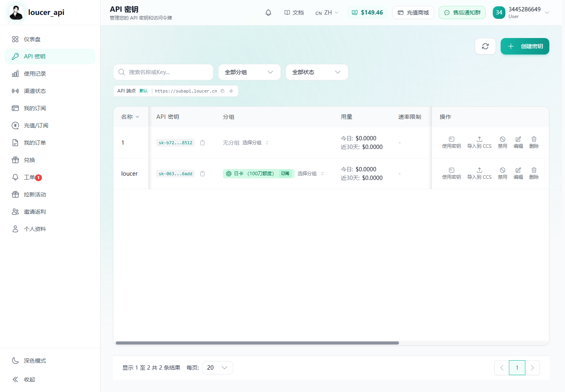Click sk-063...6add key text

coord(175,174)
